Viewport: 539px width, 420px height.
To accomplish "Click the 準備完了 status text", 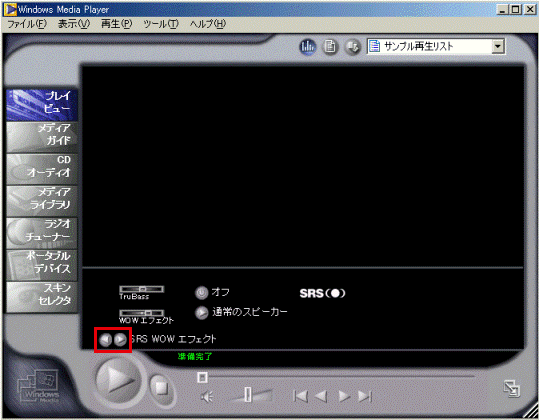I will (195, 356).
